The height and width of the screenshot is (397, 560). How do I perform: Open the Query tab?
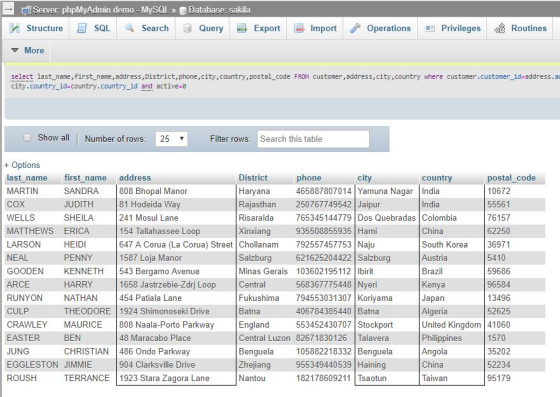coord(203,28)
